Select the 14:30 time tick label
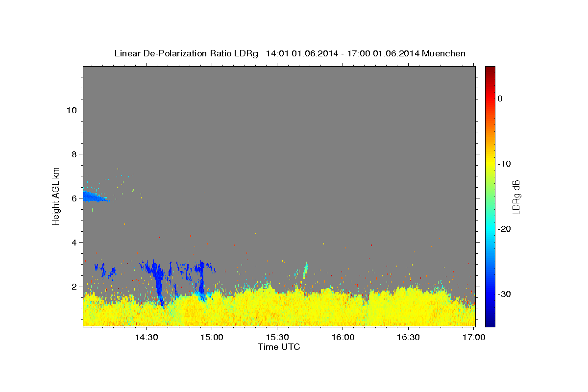The height and width of the screenshot is (392, 588). pos(146,337)
